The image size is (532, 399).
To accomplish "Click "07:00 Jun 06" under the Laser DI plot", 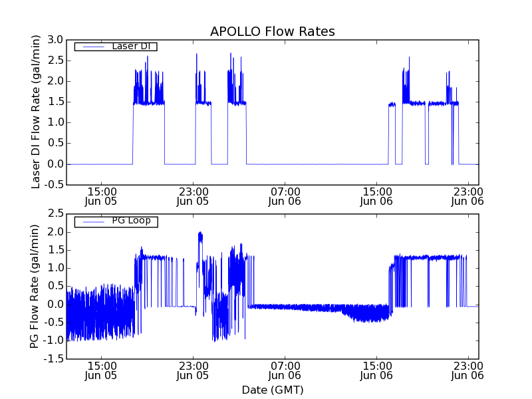I will [x=285, y=196].
